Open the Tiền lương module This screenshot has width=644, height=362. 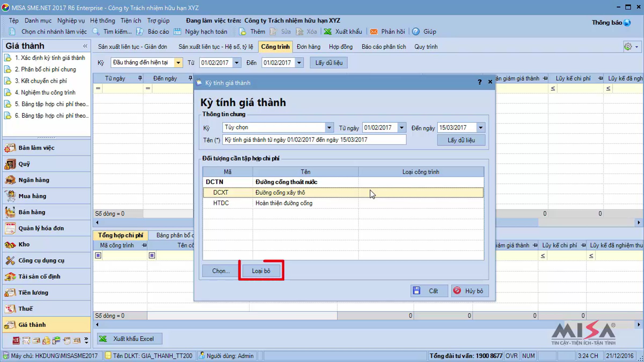[46, 293]
